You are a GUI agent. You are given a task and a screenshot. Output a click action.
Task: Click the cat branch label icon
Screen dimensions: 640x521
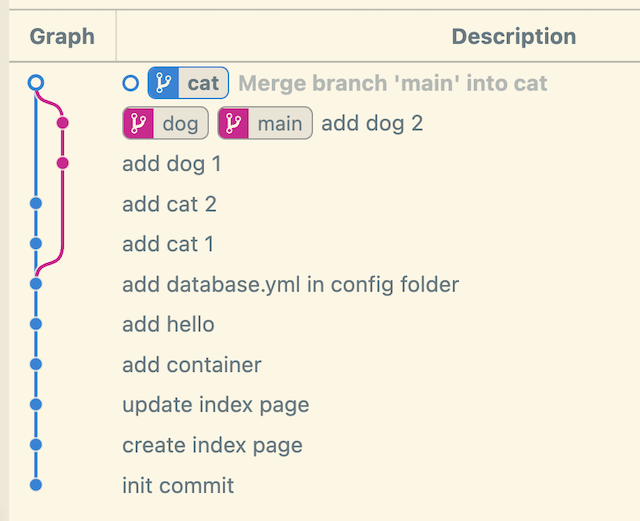pos(163,83)
